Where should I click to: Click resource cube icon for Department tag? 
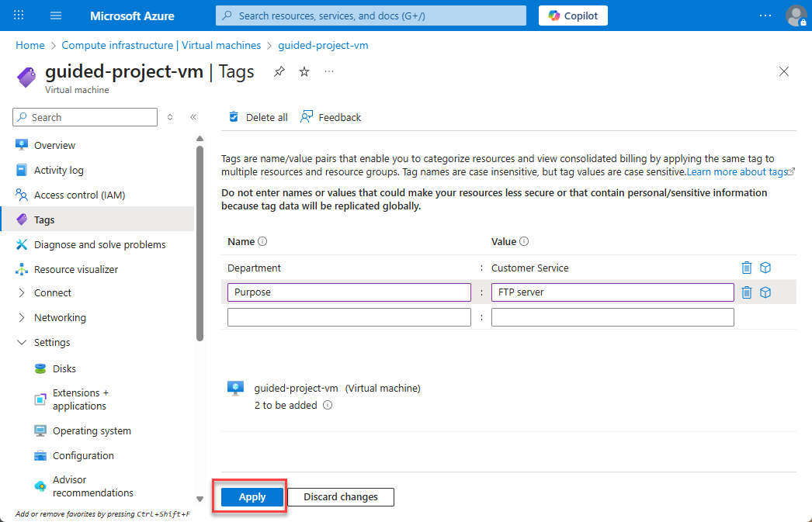pos(765,268)
